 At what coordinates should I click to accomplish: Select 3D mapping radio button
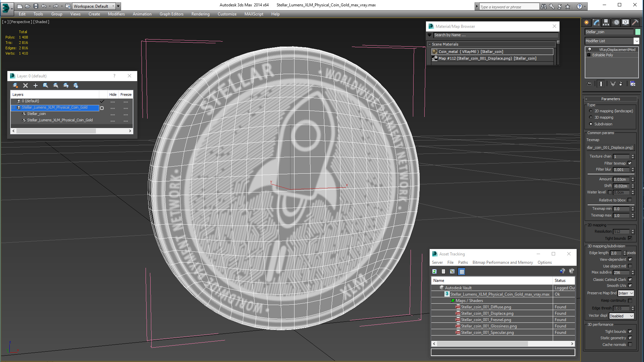click(x=591, y=117)
